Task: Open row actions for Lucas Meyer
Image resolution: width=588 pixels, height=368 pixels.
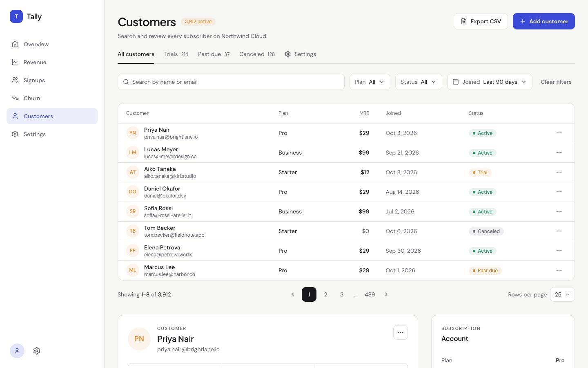Action: pos(559,153)
